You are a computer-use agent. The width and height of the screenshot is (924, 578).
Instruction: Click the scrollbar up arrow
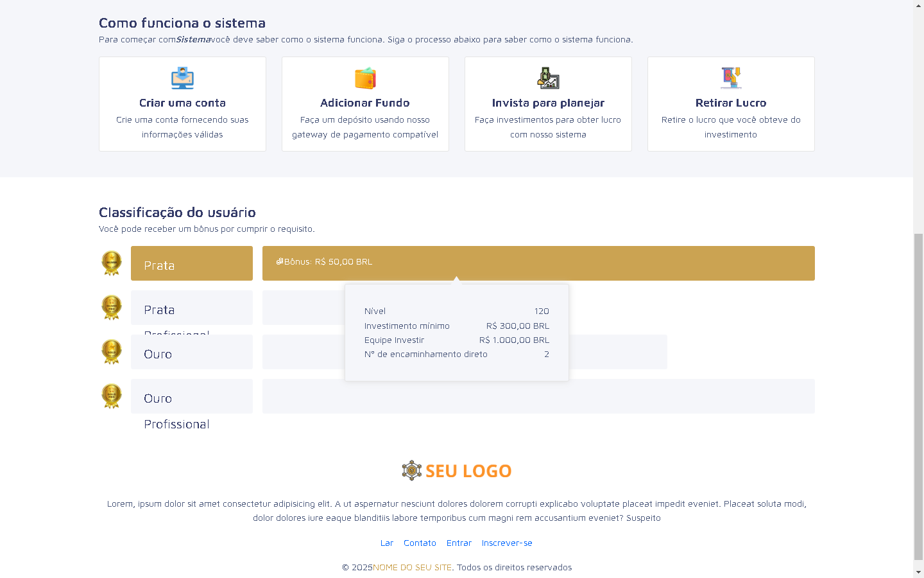tap(918, 5)
